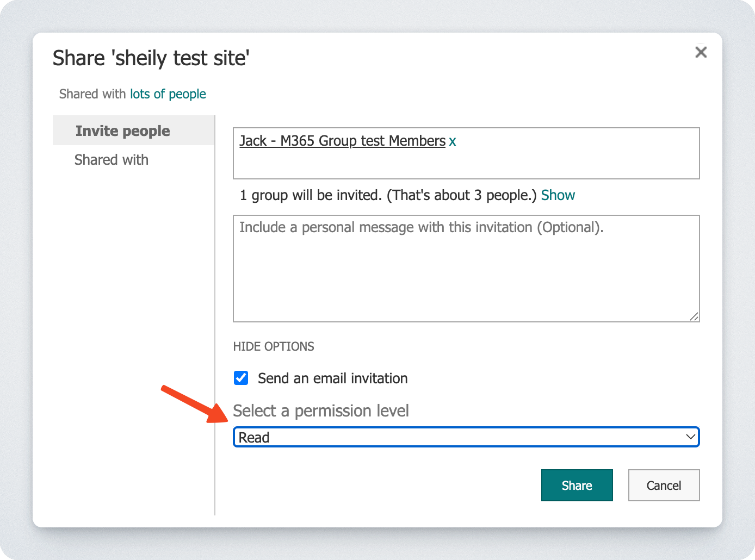Click the '1 group will be invited' text
The width and height of the screenshot is (755, 560).
pos(388,195)
